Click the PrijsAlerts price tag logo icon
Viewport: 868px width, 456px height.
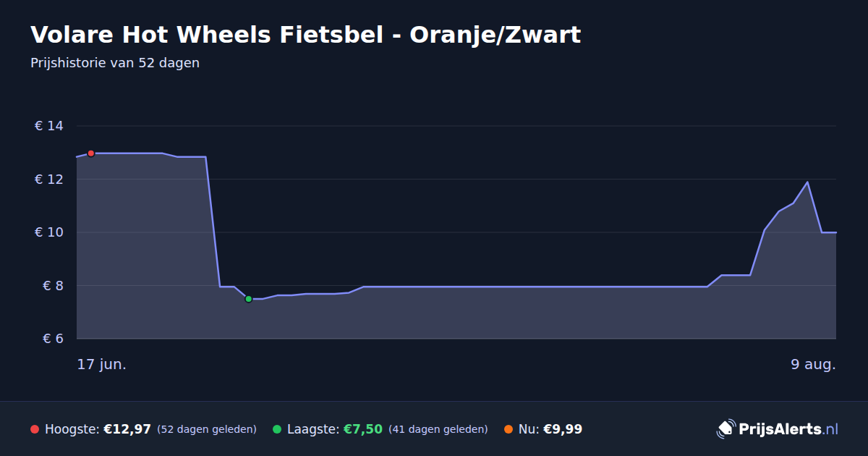coord(726,429)
